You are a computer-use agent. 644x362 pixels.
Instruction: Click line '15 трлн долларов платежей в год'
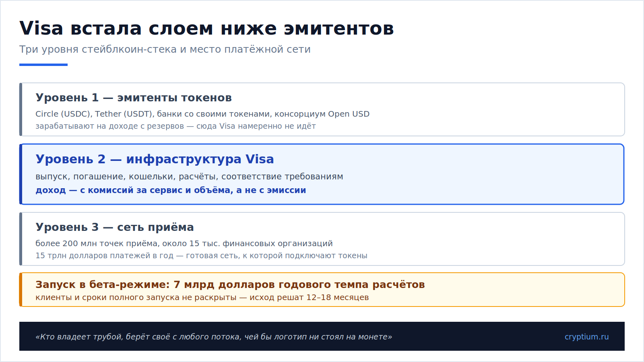coord(201,255)
